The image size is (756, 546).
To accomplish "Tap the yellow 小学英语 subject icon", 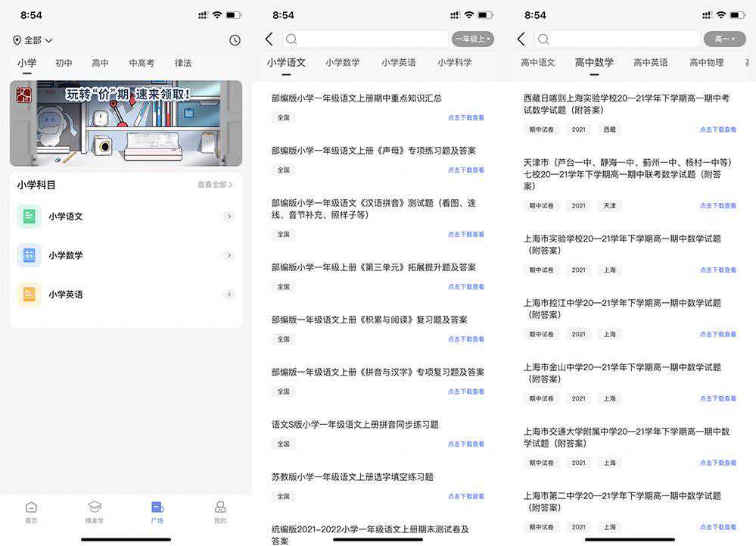I will click(x=30, y=295).
